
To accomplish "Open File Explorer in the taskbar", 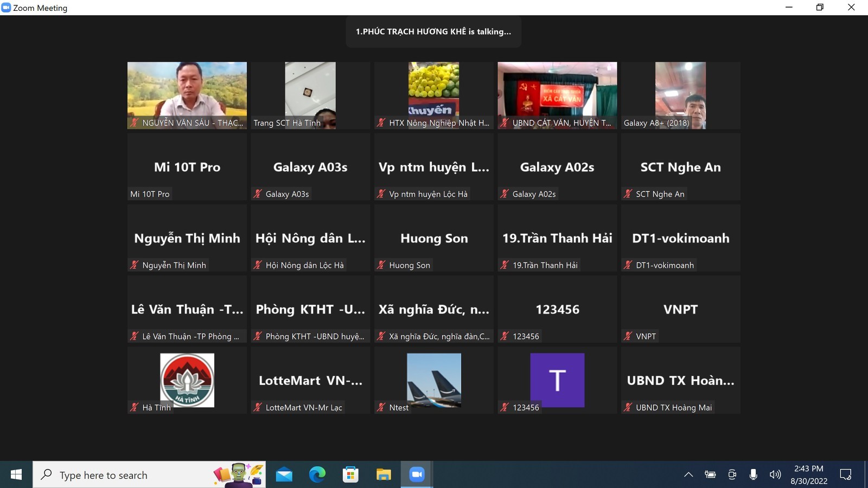I will 384,475.
